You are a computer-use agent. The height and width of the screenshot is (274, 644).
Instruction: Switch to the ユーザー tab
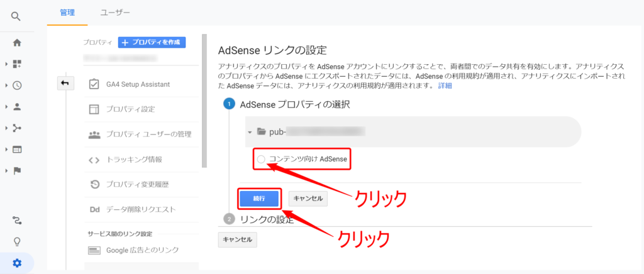pyautogui.click(x=115, y=12)
